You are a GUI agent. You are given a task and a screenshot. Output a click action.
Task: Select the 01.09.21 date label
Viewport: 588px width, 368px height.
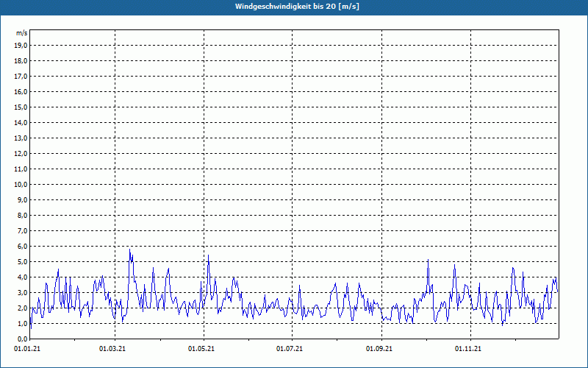tap(379, 349)
